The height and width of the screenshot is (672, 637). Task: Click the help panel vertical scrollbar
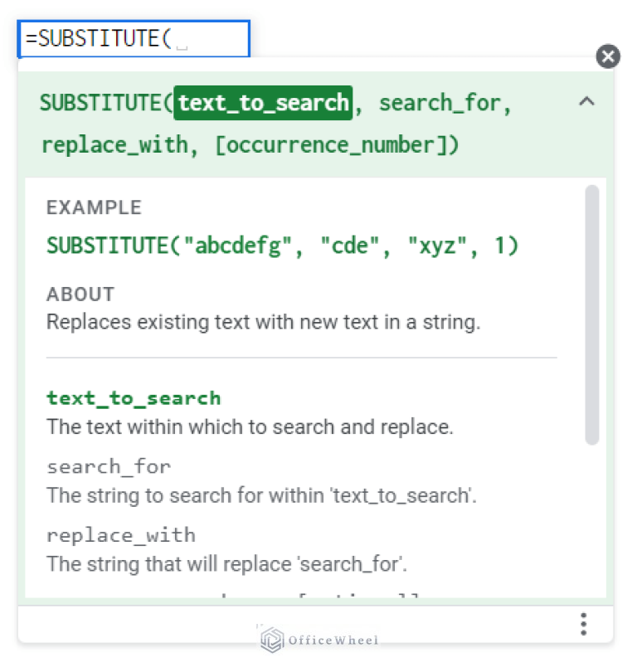592,315
